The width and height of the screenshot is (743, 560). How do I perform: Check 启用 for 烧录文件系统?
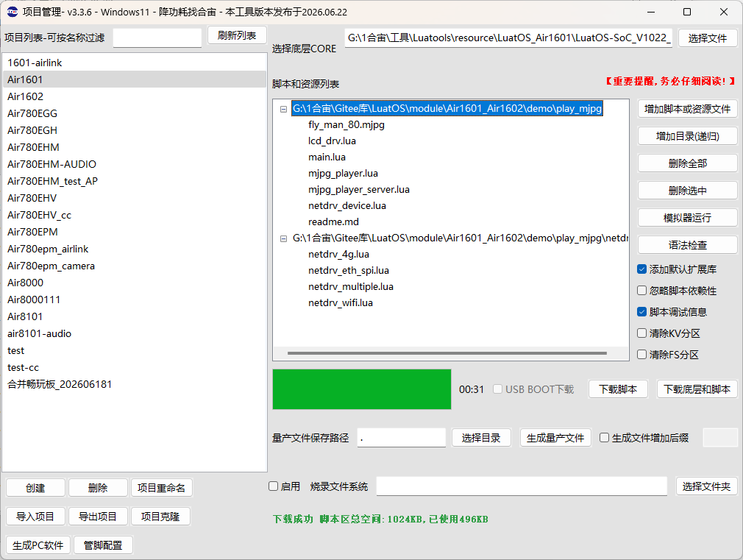point(273,486)
